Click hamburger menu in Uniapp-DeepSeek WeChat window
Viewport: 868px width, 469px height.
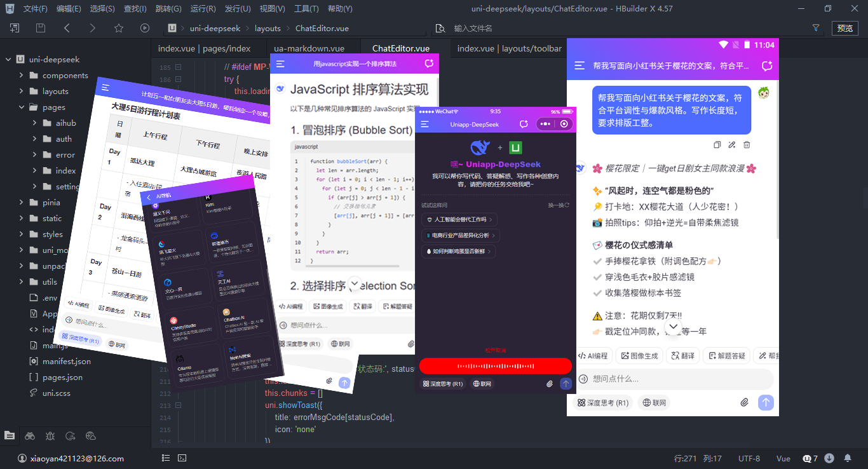click(424, 125)
